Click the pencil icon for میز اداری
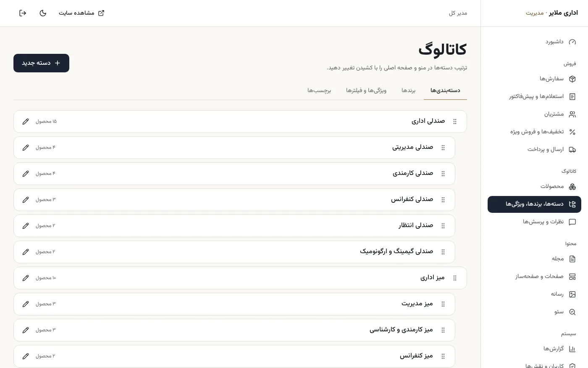Image resolution: width=588 pixels, height=368 pixels. click(x=26, y=278)
